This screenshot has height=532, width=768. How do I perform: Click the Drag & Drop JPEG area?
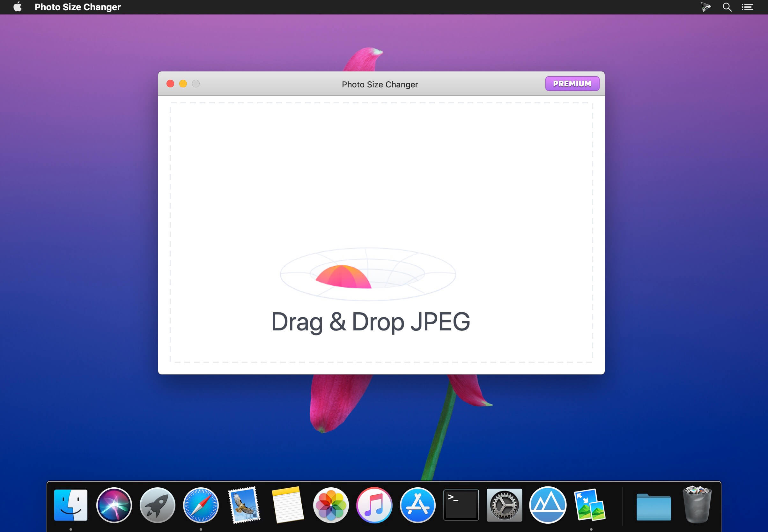click(370, 322)
